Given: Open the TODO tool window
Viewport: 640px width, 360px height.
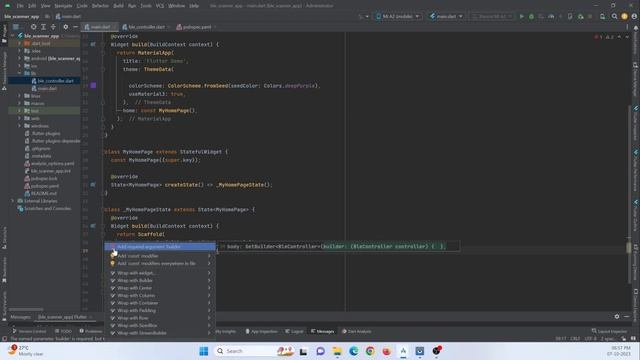Looking at the screenshot, I should coord(63,331).
